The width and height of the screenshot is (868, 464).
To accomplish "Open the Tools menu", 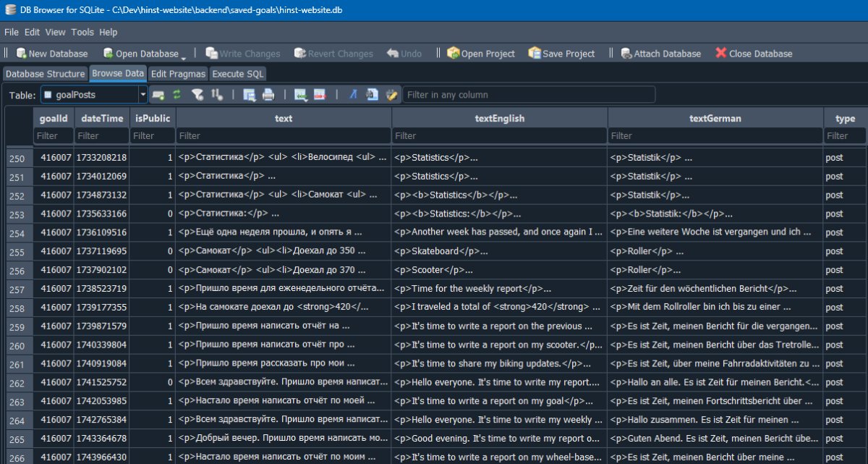I will click(82, 33).
